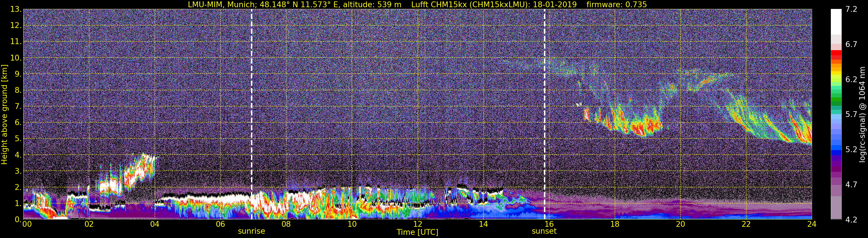
Task: Click the time axis tick label 20
Action: coord(680,224)
